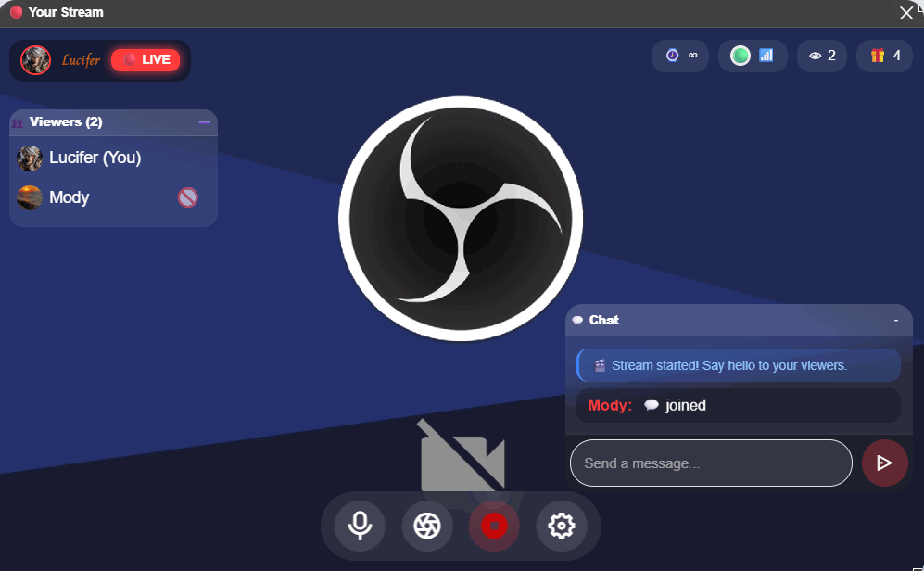Screen dimensions: 924x571
Task: Check the connection quality indicator
Action: pos(753,56)
